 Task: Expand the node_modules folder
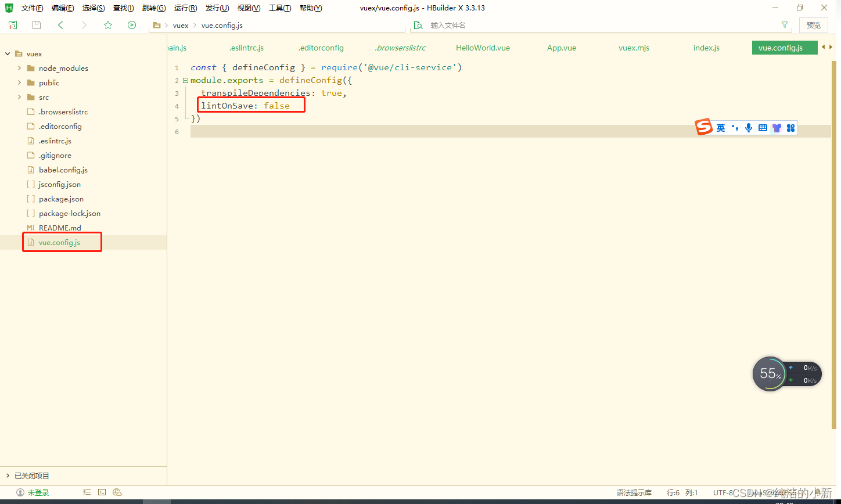point(20,68)
